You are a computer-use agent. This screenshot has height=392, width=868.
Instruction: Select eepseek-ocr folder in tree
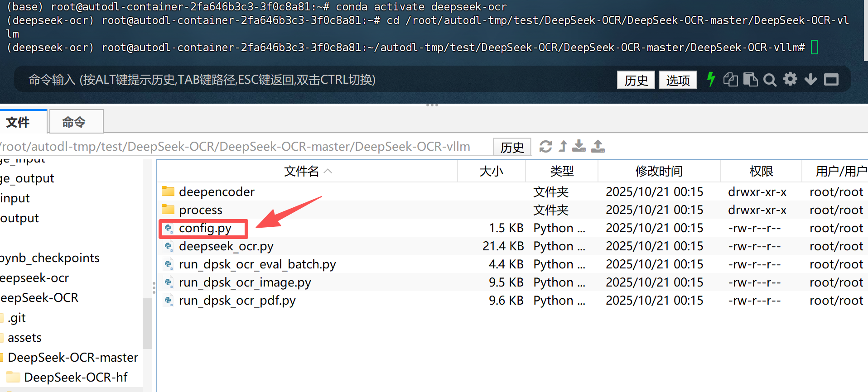click(x=34, y=278)
